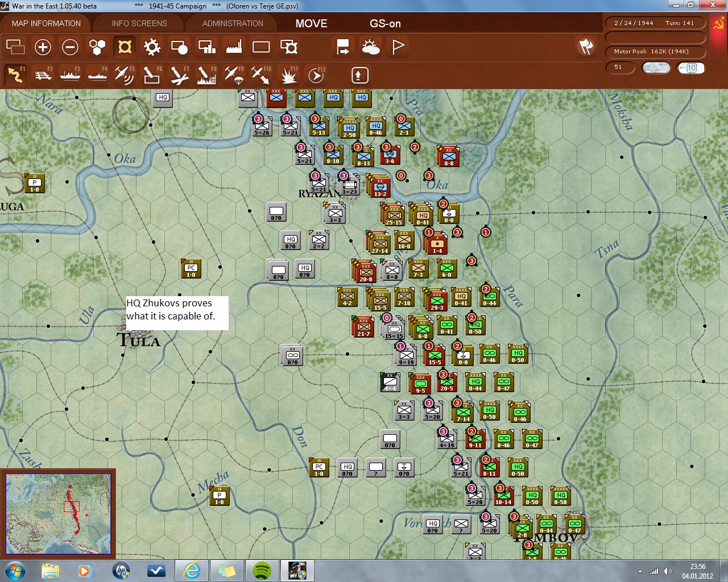This screenshot has height=582, width=728.
Task: Select the HQ 2-50 counter
Action: (349, 128)
